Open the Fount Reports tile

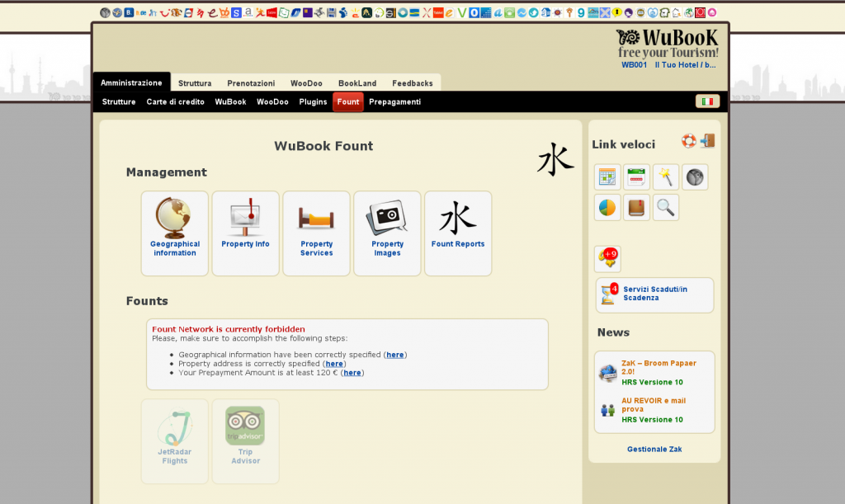point(458,233)
